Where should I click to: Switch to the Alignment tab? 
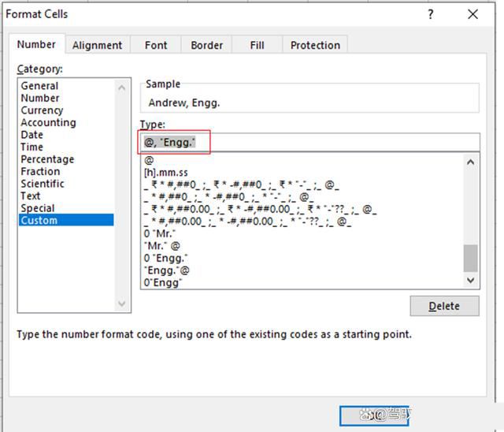click(98, 45)
